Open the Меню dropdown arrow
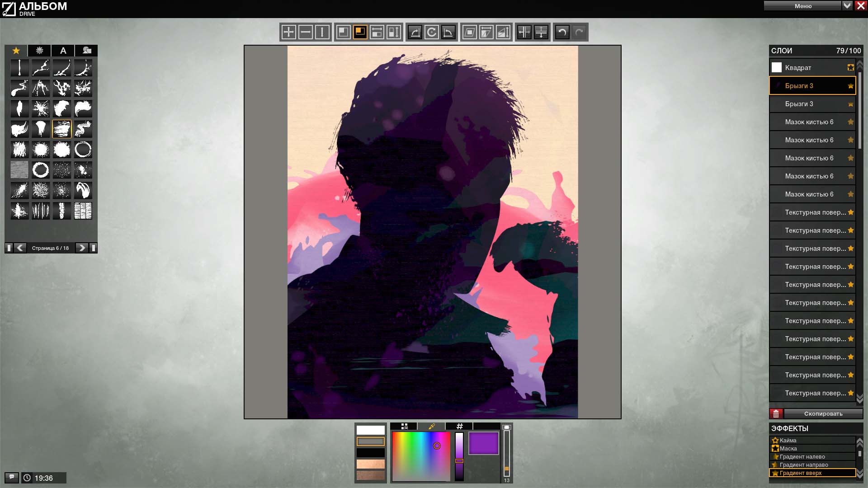 [x=847, y=6]
